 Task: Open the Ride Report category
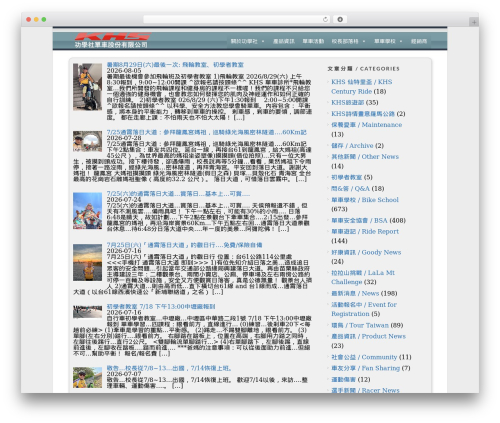tap(365, 232)
